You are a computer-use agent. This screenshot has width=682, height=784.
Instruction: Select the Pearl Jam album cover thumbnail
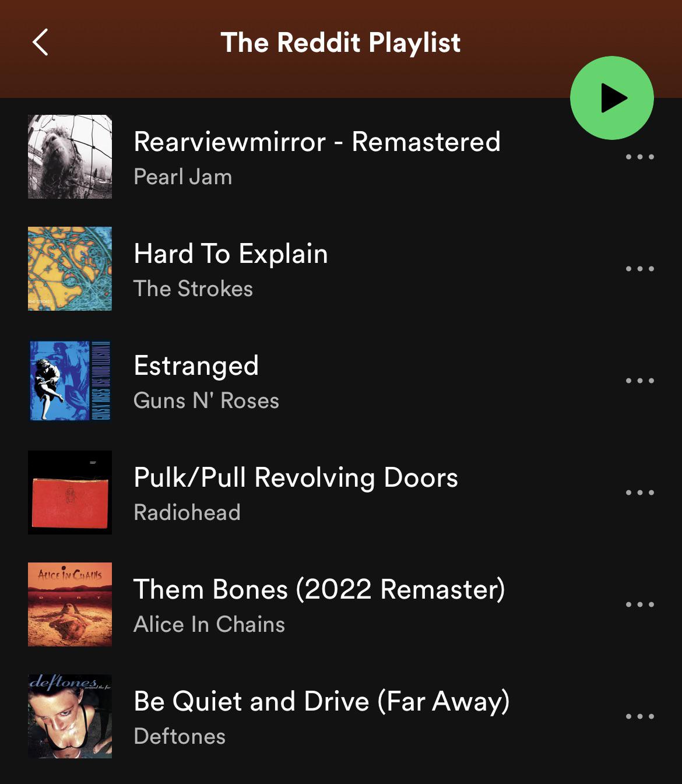click(70, 157)
